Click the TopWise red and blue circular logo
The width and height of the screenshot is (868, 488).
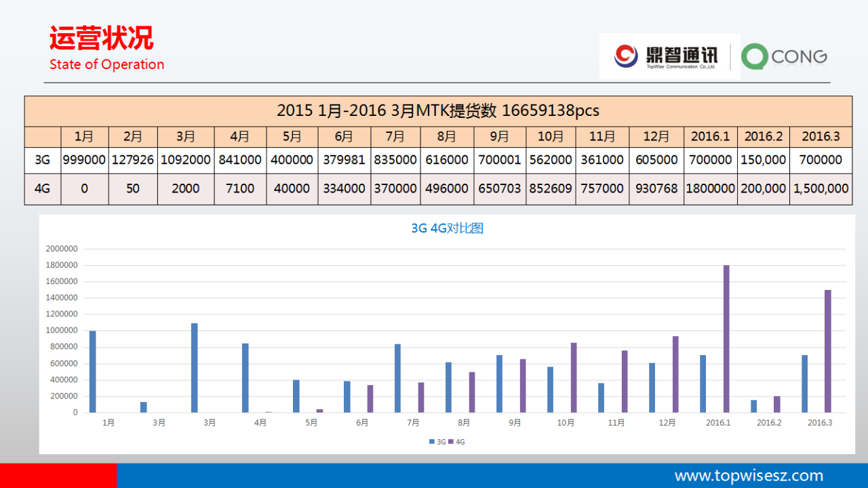pyautogui.click(x=626, y=56)
